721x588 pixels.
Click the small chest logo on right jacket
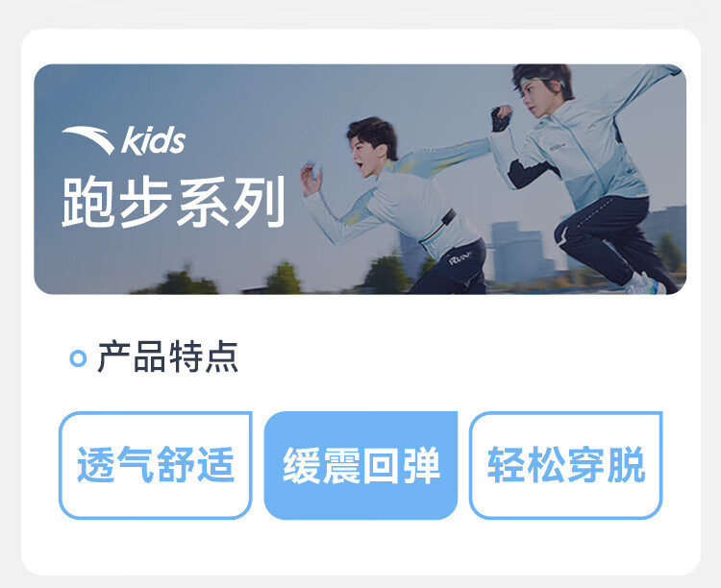click(x=558, y=147)
